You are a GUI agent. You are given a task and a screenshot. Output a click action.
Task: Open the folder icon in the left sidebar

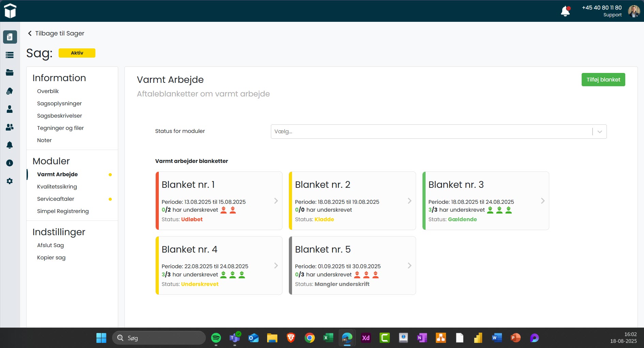[x=10, y=73]
